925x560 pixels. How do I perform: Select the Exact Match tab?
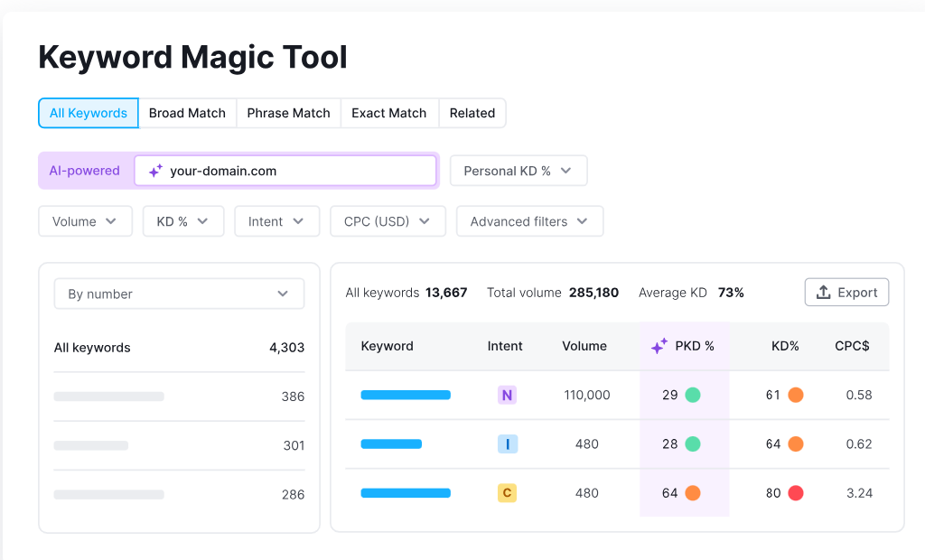(388, 113)
